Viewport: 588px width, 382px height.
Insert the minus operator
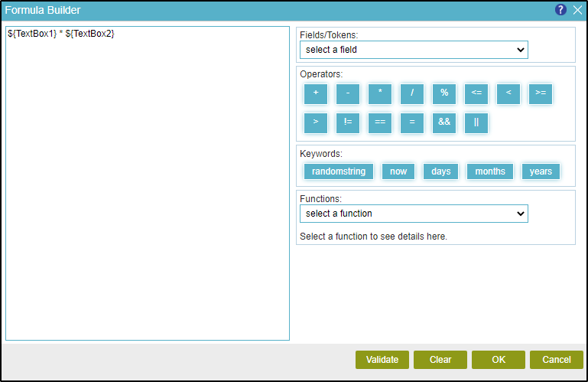(x=348, y=93)
